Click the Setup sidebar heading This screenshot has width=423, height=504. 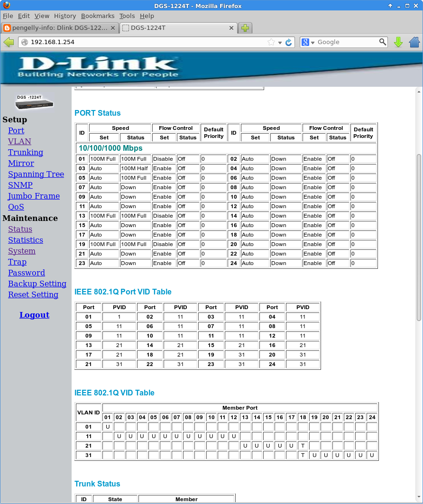15,119
